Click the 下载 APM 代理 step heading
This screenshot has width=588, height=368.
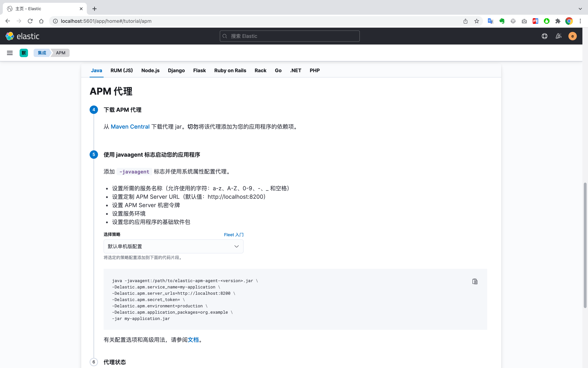[x=122, y=110]
